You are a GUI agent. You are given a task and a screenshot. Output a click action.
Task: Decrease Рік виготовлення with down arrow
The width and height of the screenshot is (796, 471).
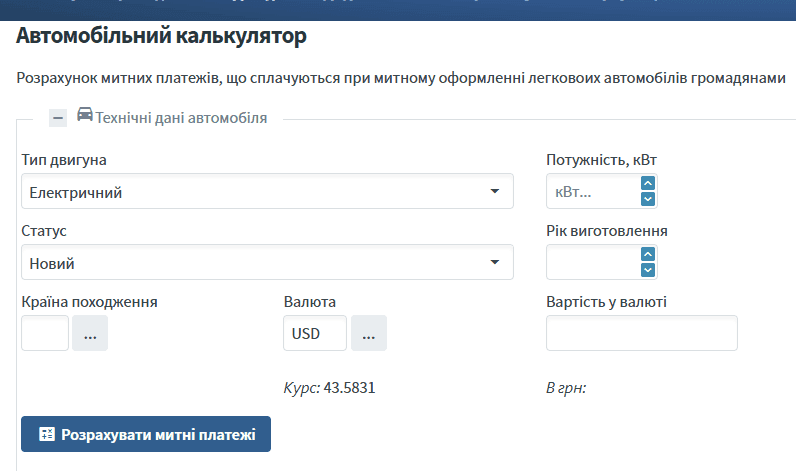648,269
